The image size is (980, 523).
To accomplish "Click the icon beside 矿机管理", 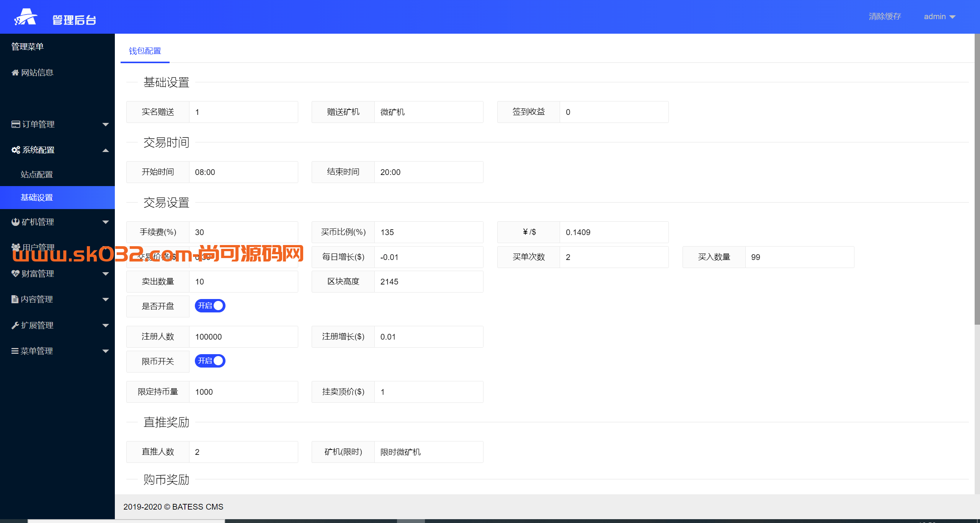I will point(15,222).
